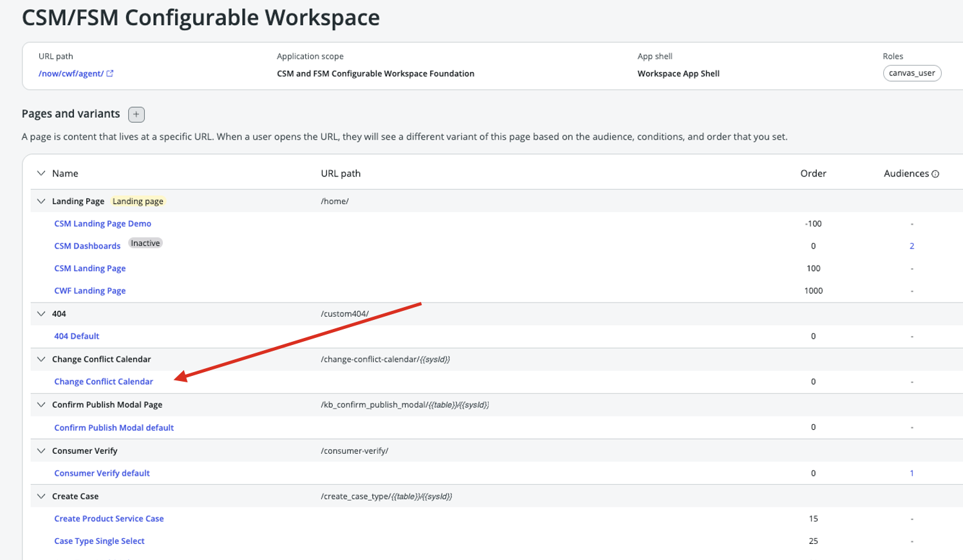Click the add page plus icon
The width and height of the screenshot is (963, 560).
tap(136, 115)
